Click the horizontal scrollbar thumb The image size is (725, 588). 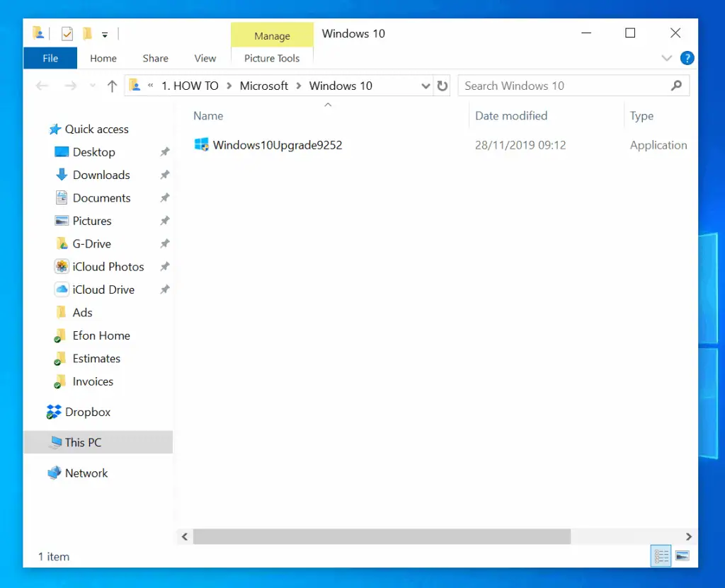pos(382,536)
